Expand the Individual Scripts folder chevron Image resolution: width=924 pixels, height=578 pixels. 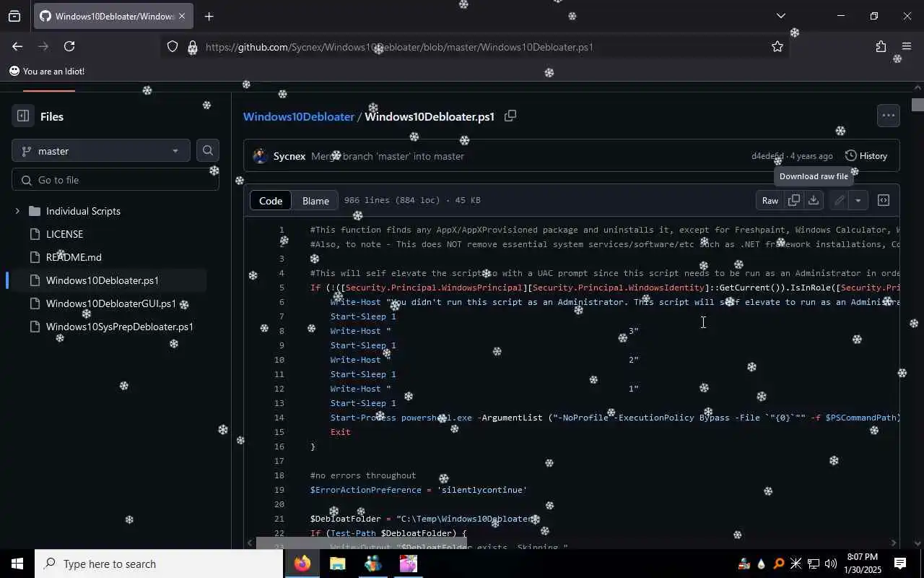pos(17,211)
